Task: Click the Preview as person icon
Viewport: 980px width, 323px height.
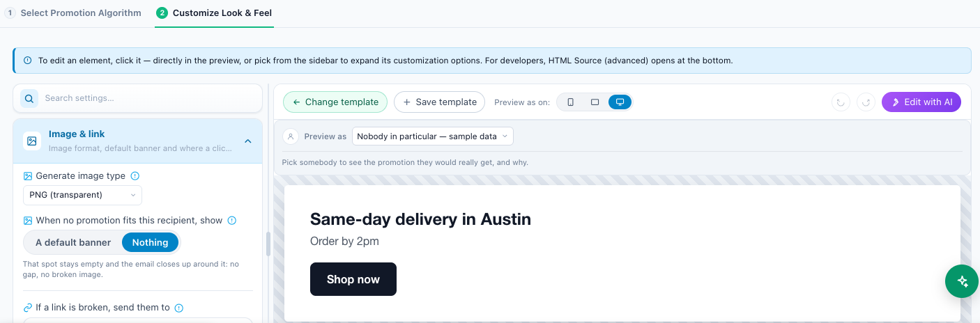Action: 291,136
